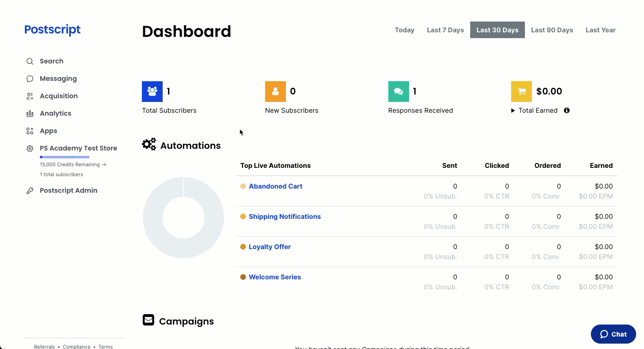Screen dimensions: 644x349
Task: Select the Last 90 Days tab
Action: 552,30
